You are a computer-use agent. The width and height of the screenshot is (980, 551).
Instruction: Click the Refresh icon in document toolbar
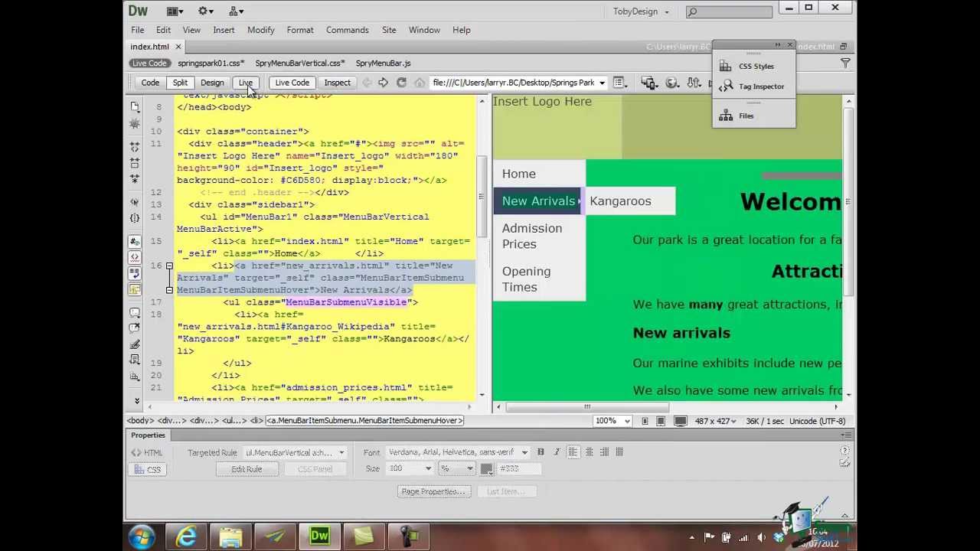[401, 83]
